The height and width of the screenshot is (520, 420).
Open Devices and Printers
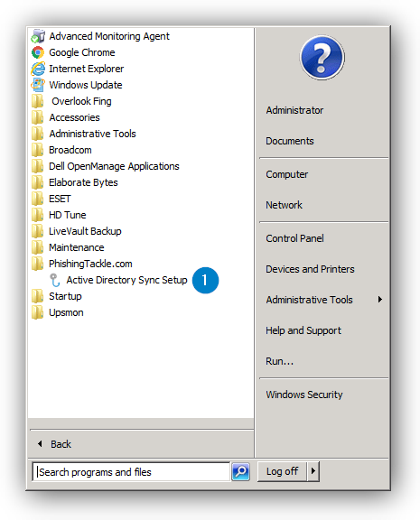310,269
